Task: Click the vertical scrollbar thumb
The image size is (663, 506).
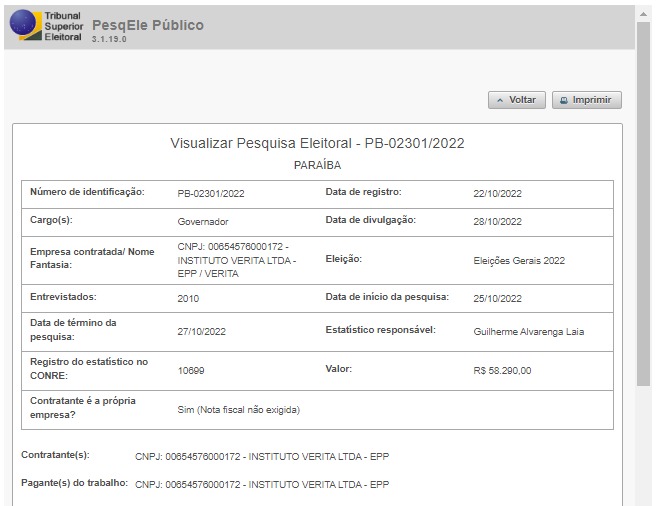Action: [x=643, y=200]
